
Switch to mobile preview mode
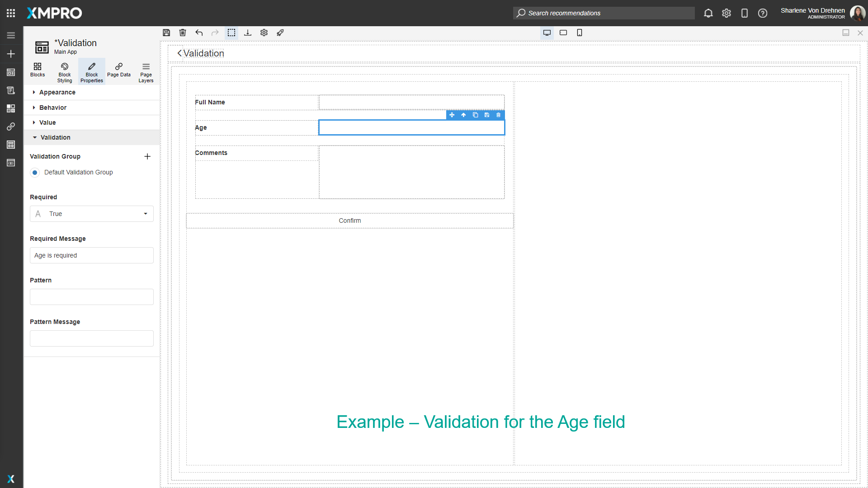tap(580, 33)
